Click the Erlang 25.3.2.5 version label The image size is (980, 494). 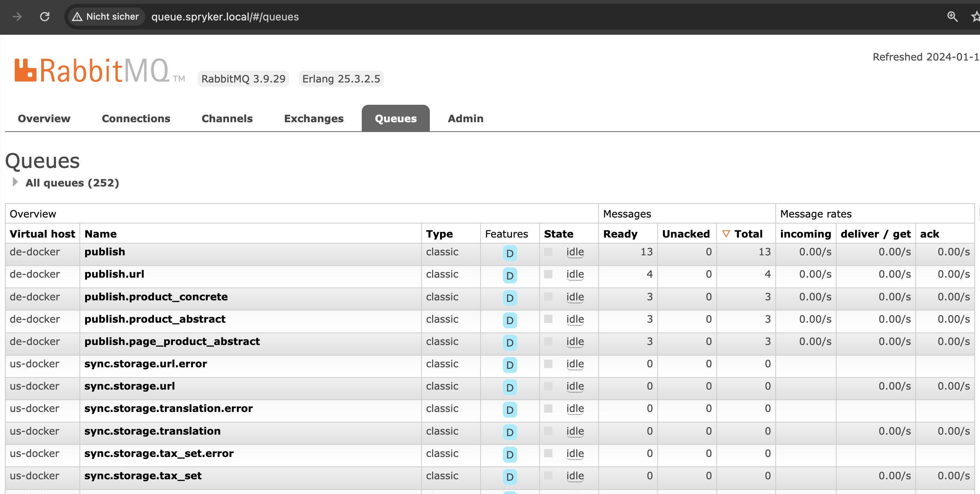(x=341, y=79)
